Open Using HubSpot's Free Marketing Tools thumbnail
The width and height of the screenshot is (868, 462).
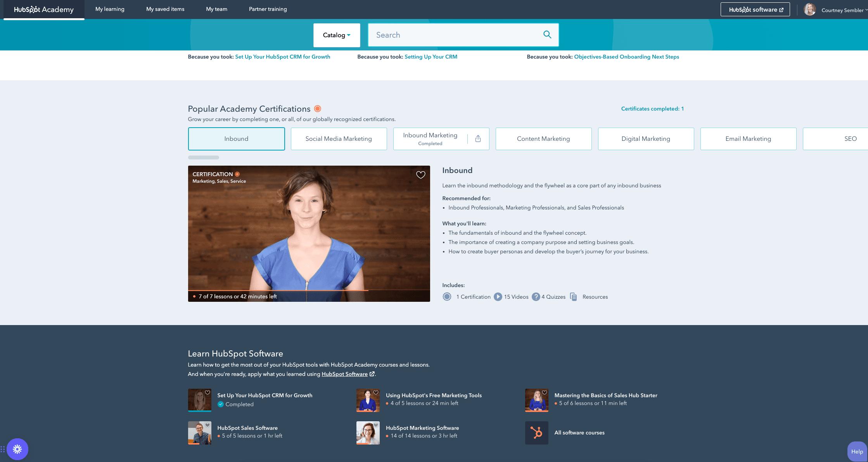click(x=368, y=400)
